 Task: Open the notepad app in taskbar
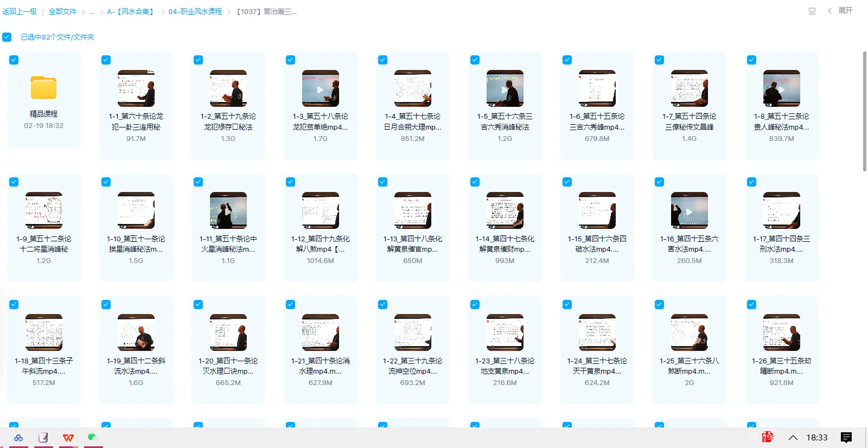[43, 438]
